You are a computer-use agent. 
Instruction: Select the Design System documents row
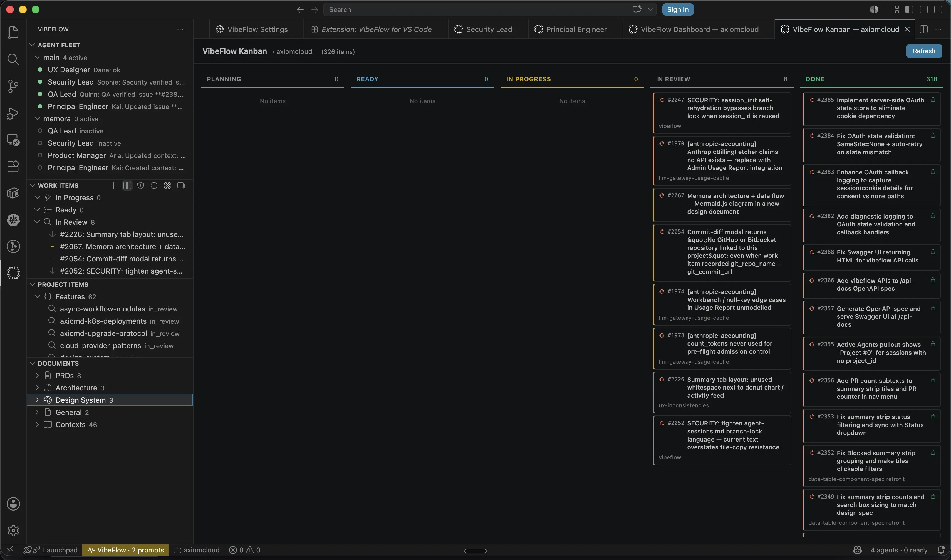coord(110,400)
